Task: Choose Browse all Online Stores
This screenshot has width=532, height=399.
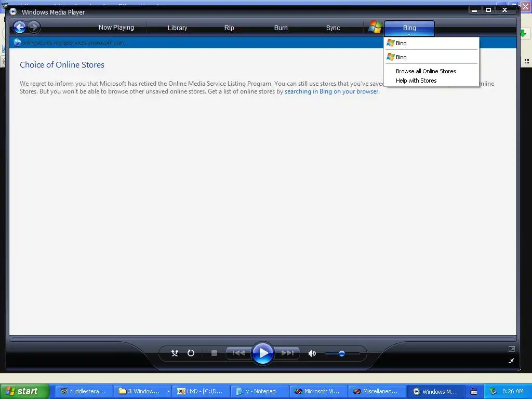Action: pyautogui.click(x=425, y=71)
